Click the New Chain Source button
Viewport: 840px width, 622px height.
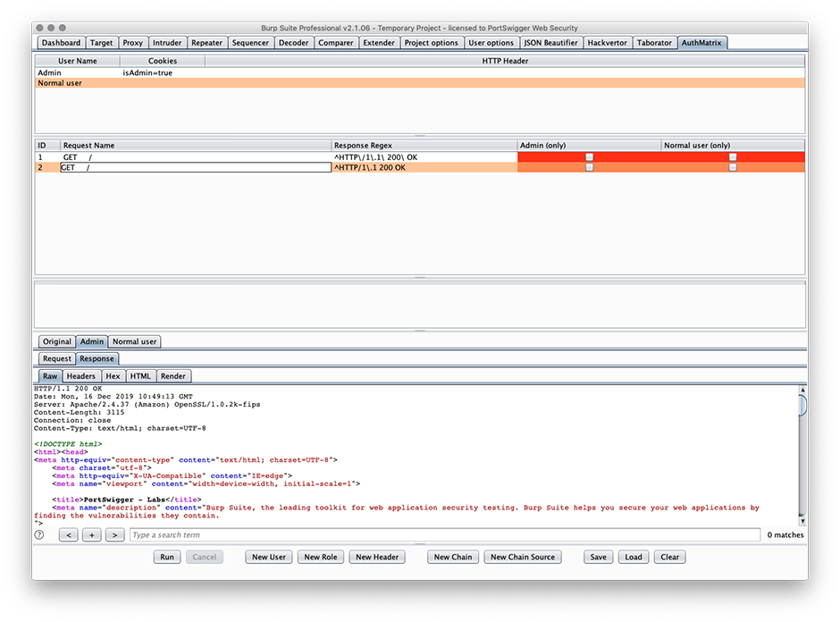pos(521,557)
